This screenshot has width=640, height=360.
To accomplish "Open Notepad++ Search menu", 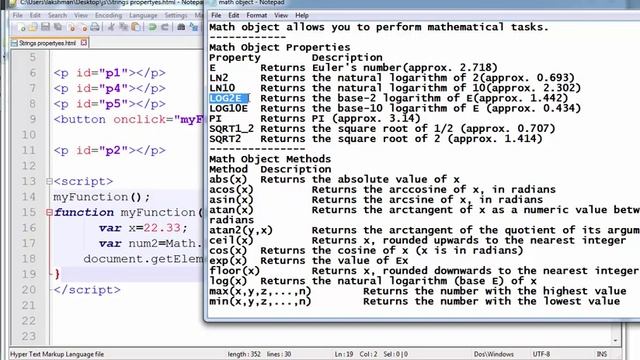I will click(x=57, y=16).
